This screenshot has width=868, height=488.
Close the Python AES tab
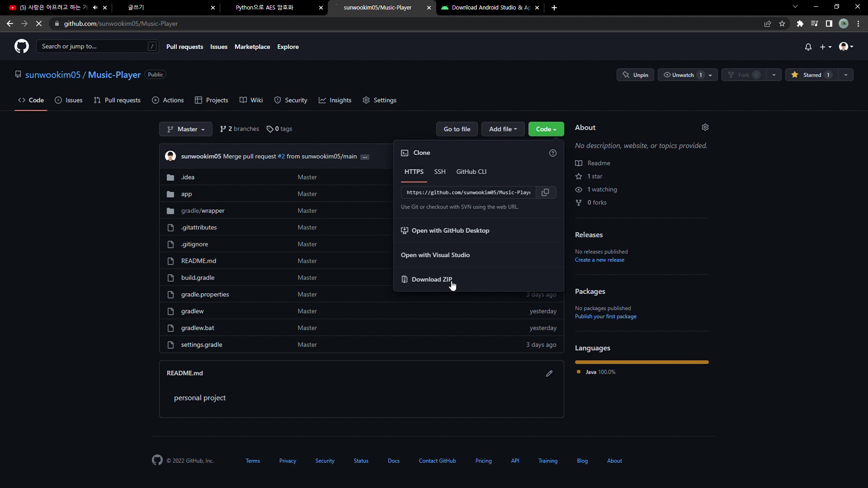[x=321, y=8]
